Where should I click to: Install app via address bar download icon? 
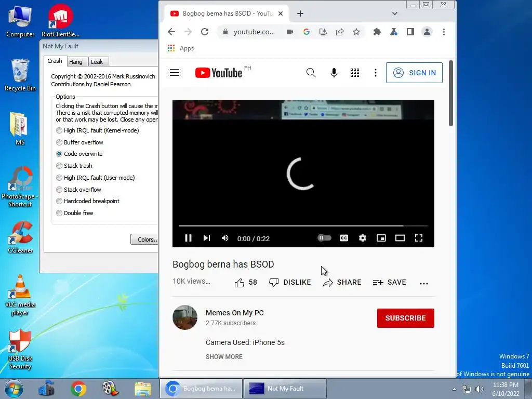323,32
